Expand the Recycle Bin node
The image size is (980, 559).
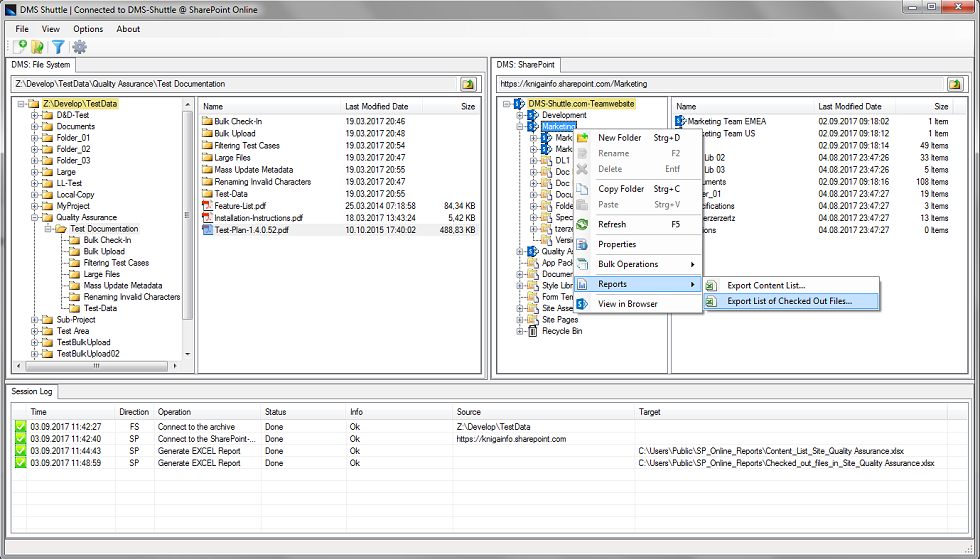point(519,331)
